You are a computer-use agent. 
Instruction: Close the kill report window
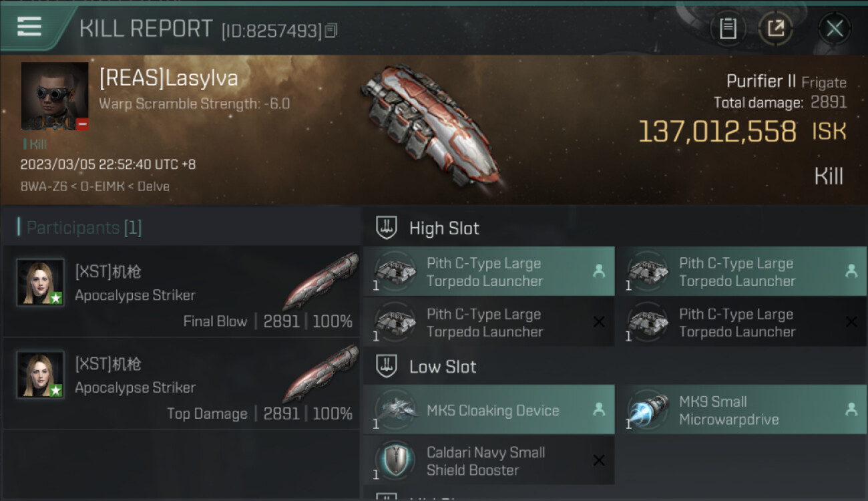[x=834, y=29]
